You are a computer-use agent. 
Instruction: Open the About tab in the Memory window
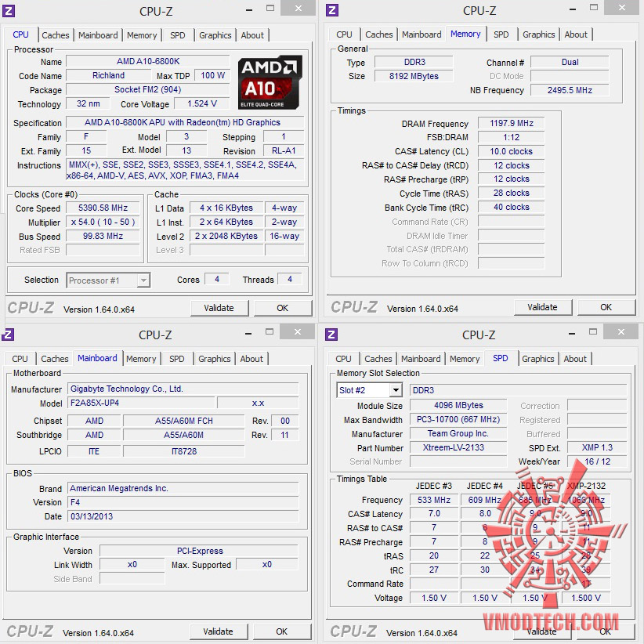click(576, 34)
